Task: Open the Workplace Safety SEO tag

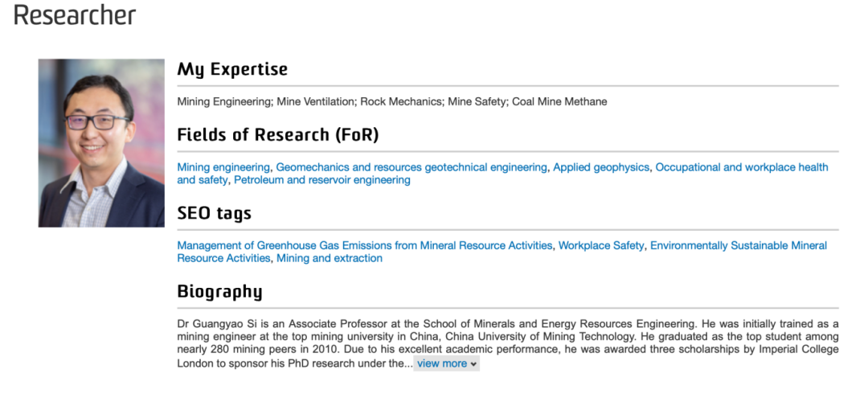Action: coord(601,245)
